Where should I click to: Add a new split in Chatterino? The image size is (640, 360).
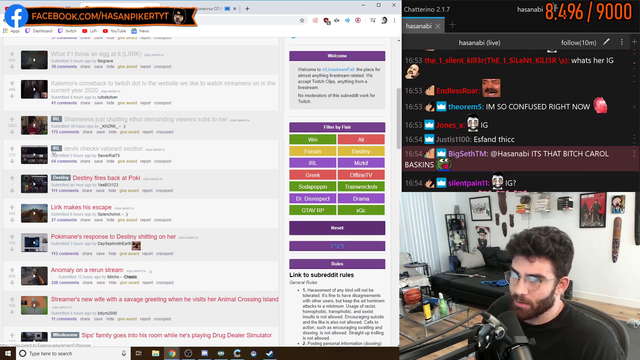634,42
